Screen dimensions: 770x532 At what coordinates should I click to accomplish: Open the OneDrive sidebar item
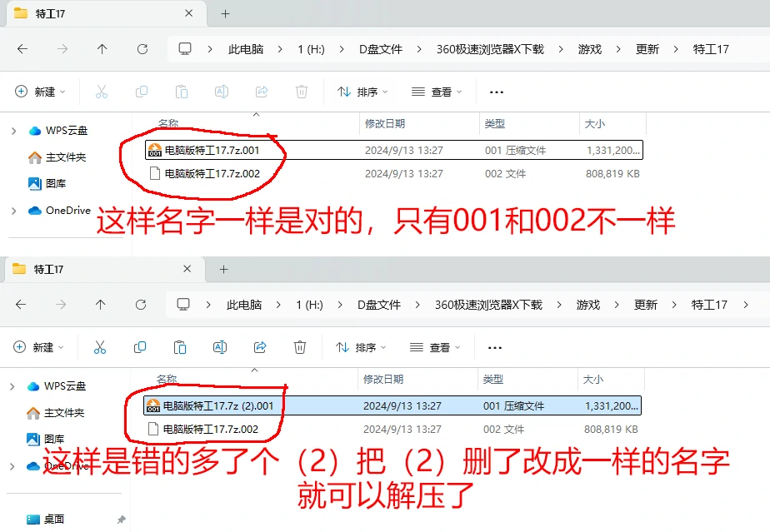[x=67, y=211]
